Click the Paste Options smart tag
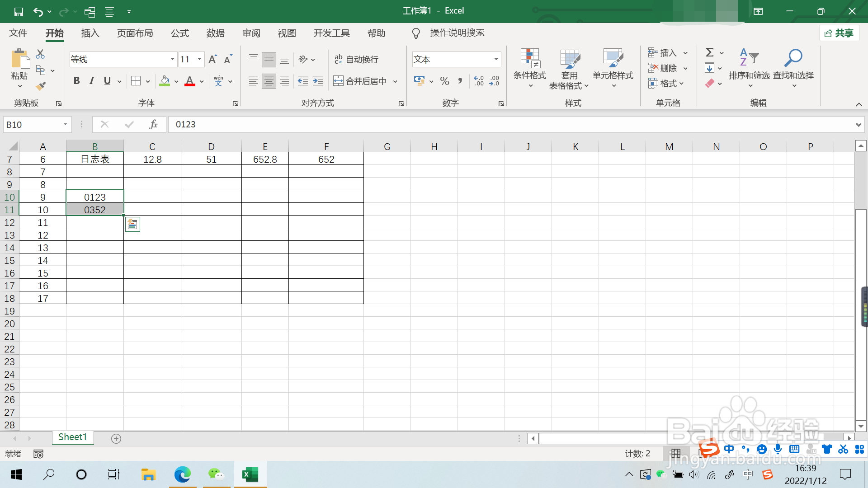 coord(132,224)
